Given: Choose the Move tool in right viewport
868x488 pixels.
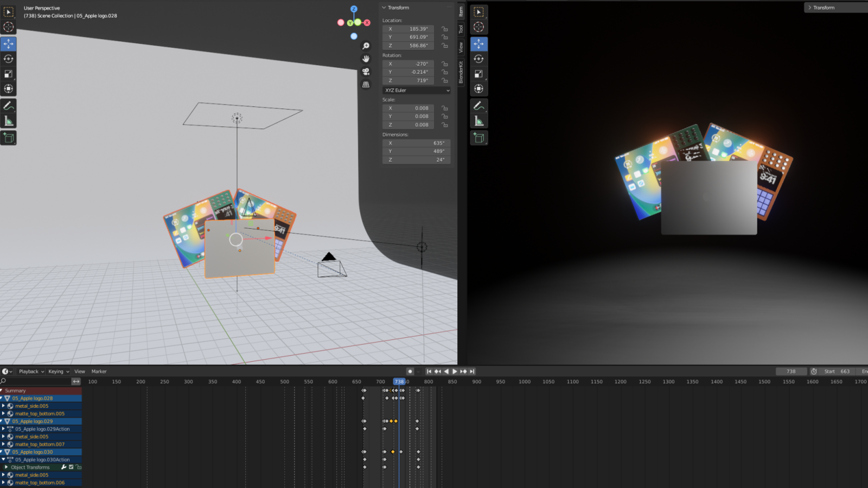Looking at the screenshot, I should click(479, 44).
